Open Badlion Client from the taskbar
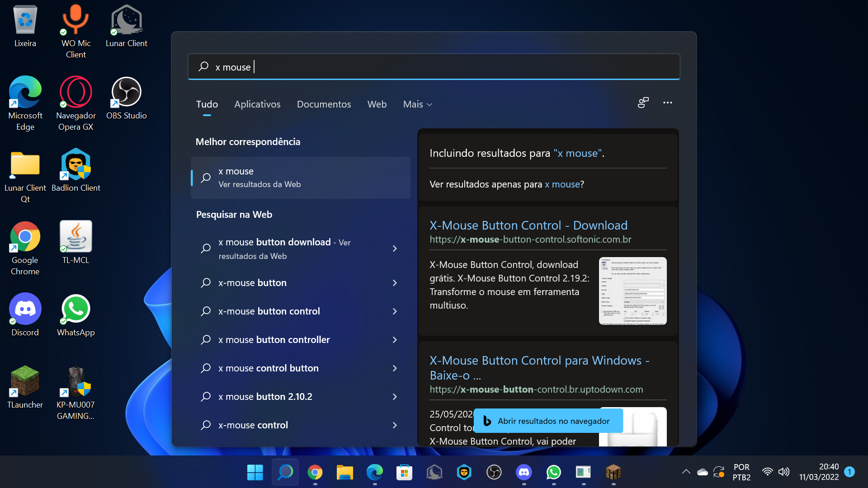 coord(464,473)
